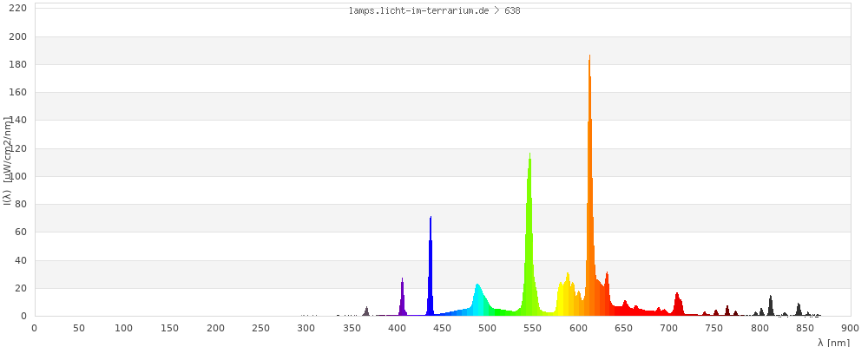Viewport: 868px width, 347px height.
Task: Click the yellow peak cluster near 585 nm
Action: (x=566, y=297)
